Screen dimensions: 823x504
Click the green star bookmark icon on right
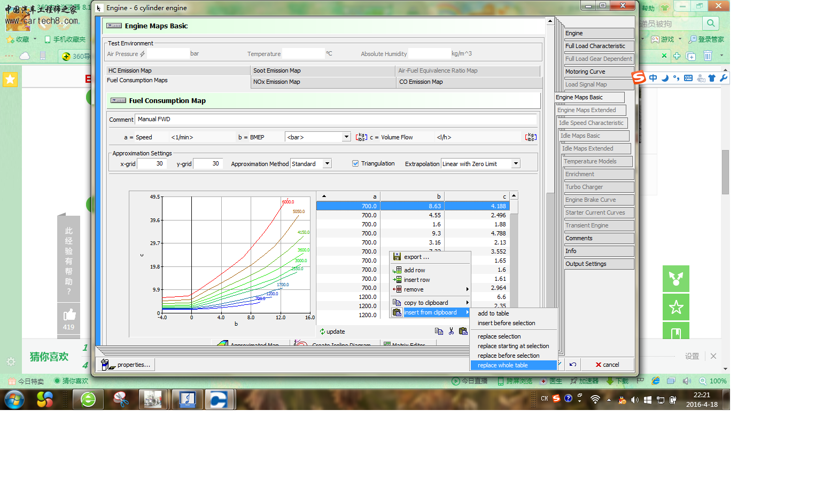pyautogui.click(x=676, y=307)
